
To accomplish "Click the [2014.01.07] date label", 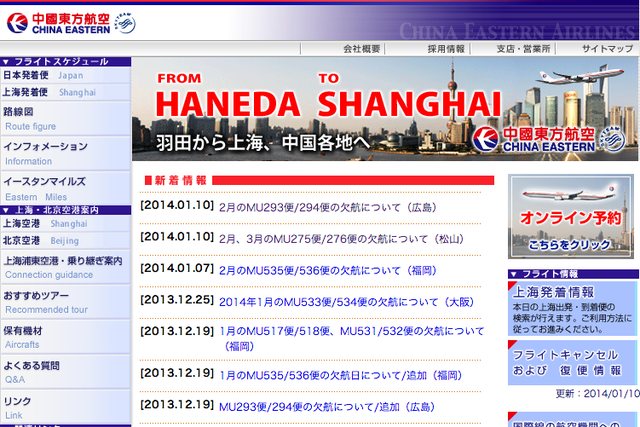I will click(177, 268).
